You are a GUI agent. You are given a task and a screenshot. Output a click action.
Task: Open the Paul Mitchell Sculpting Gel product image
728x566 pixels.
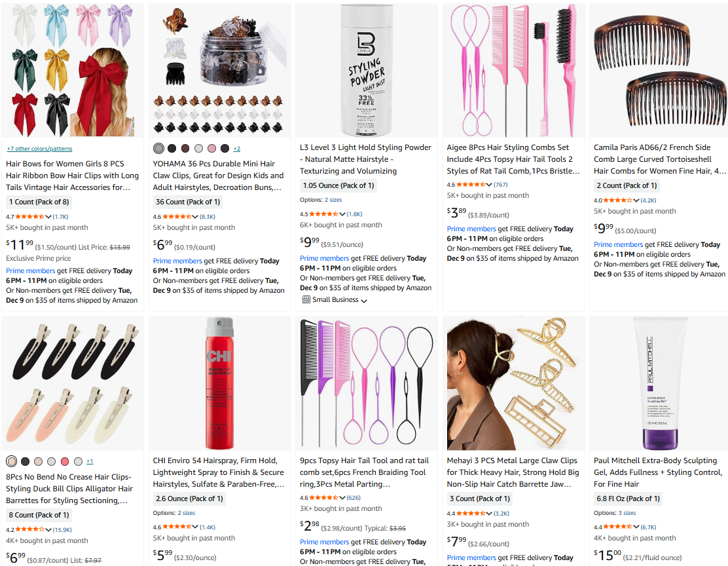click(x=658, y=383)
